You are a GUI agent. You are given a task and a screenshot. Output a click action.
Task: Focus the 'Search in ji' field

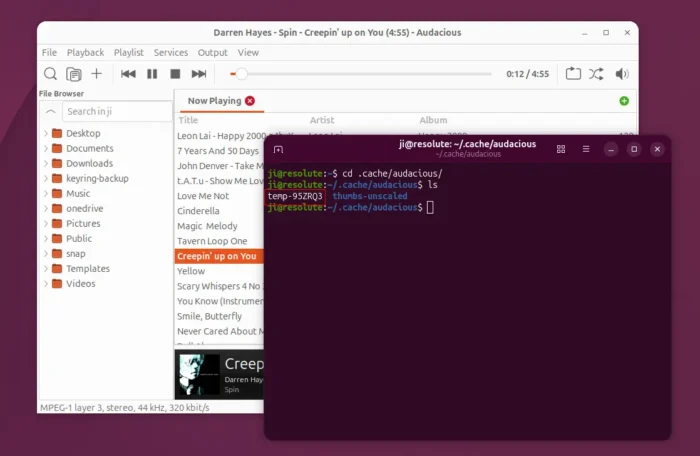[117, 111]
